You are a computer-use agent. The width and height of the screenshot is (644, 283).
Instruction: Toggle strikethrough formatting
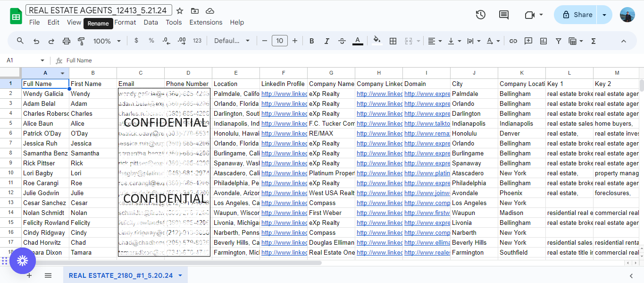[342, 41]
